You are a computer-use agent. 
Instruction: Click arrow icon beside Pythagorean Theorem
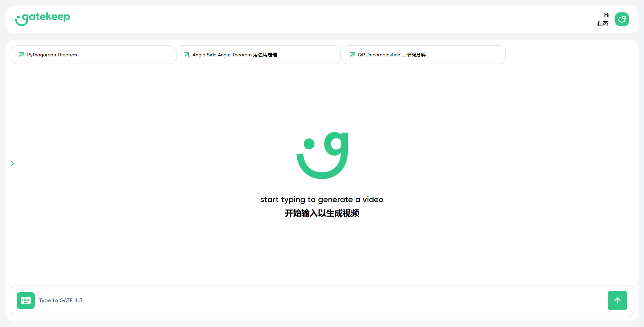tap(21, 55)
